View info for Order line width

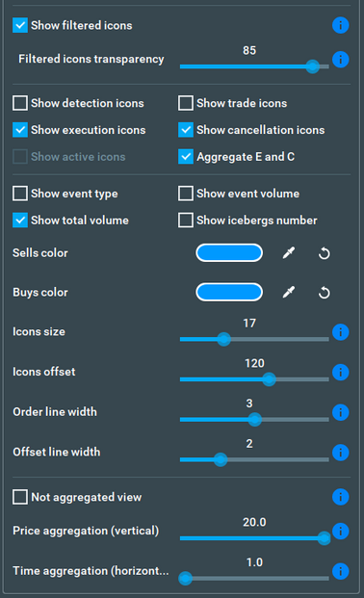coord(340,412)
